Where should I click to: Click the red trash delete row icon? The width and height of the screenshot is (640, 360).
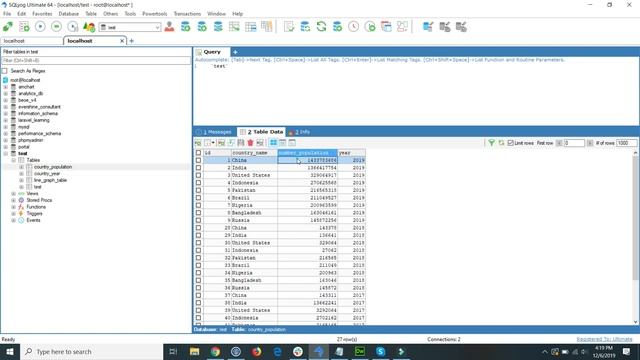(x=250, y=142)
